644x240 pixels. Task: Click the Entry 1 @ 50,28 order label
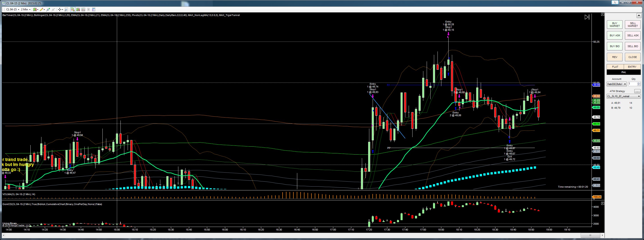tap(448, 23)
